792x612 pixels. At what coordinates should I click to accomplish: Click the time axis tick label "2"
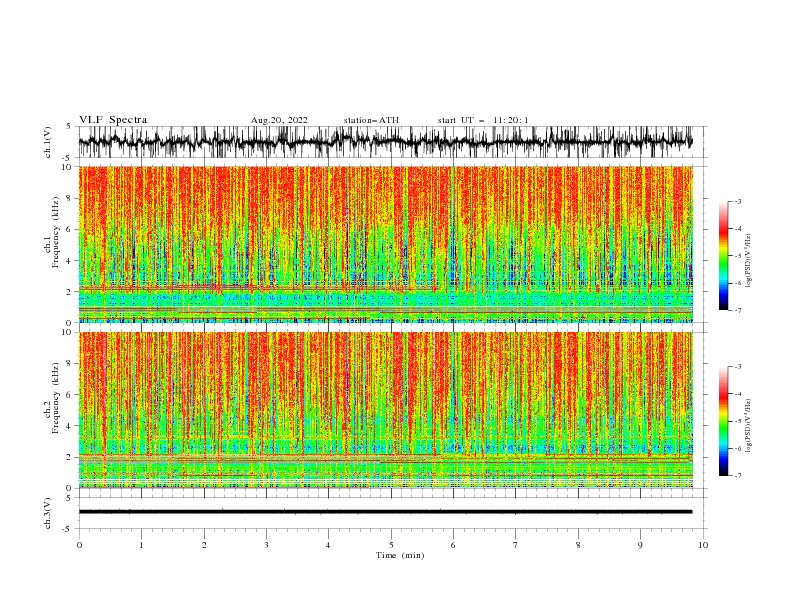click(x=204, y=545)
